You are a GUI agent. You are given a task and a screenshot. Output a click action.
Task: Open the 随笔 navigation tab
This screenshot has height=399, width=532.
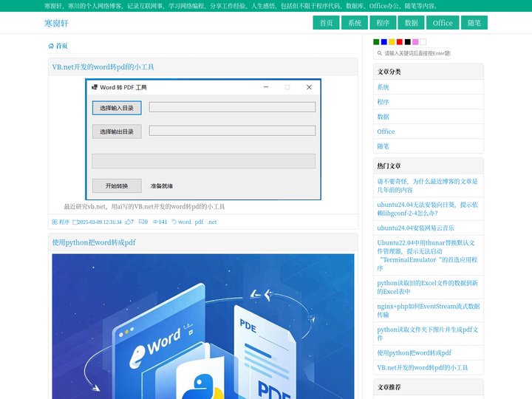click(x=474, y=23)
